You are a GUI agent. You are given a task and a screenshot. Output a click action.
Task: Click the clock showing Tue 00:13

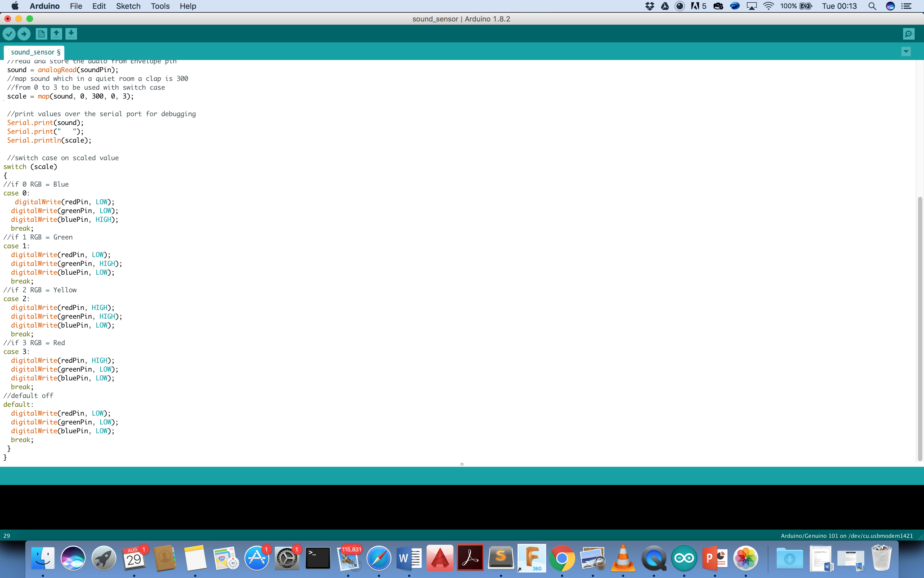[x=839, y=6]
